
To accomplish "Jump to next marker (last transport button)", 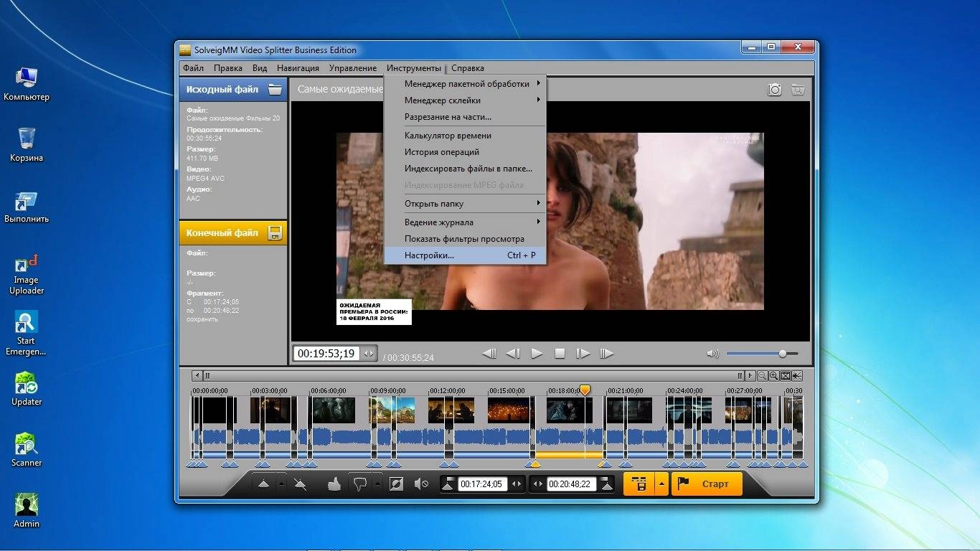I will pos(607,354).
